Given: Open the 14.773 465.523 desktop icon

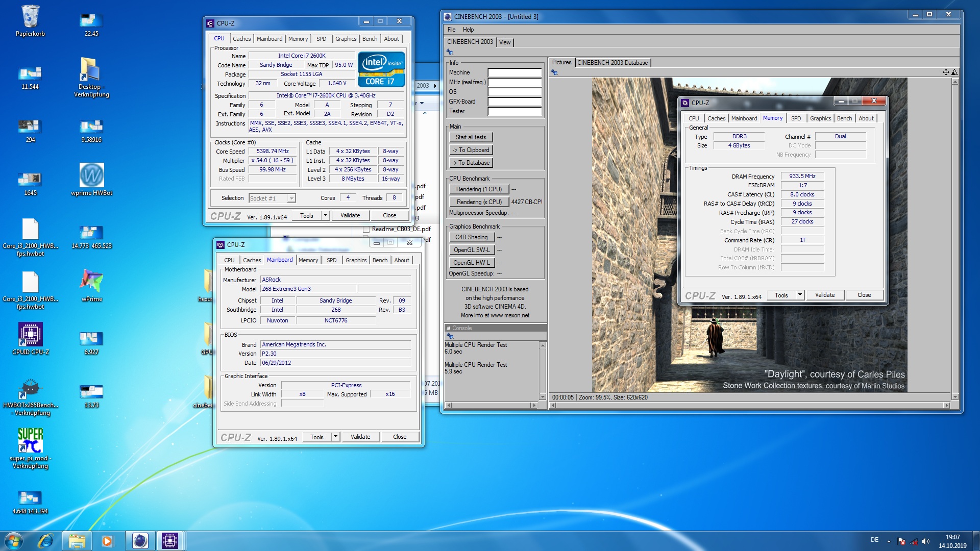Looking at the screenshot, I should pos(91,237).
